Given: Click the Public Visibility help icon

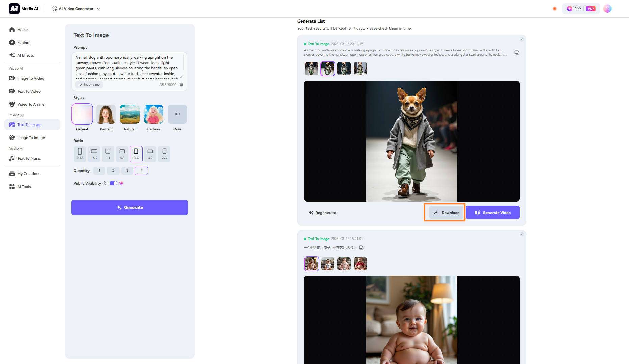Looking at the screenshot, I should (104, 184).
